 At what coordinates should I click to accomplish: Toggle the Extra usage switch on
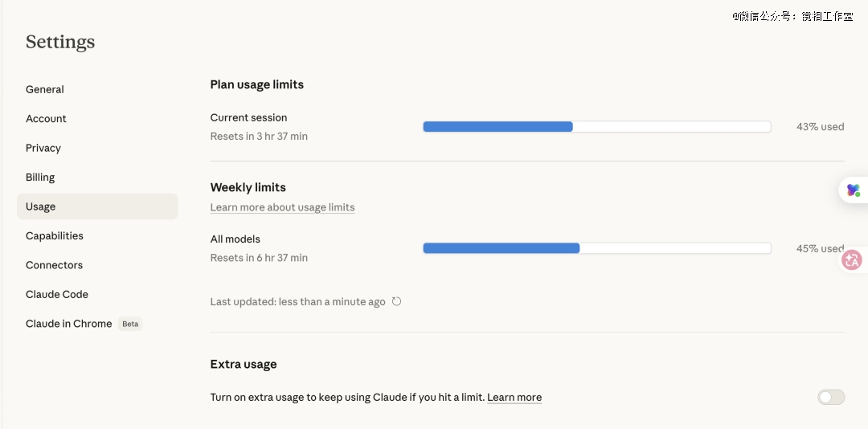(x=831, y=397)
